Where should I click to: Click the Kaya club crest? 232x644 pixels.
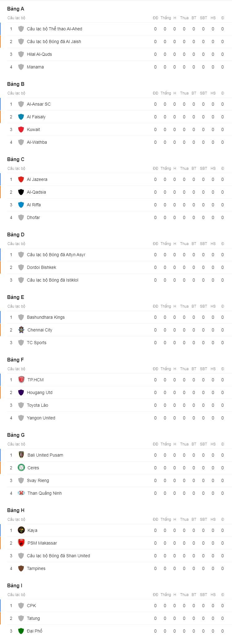point(21,530)
